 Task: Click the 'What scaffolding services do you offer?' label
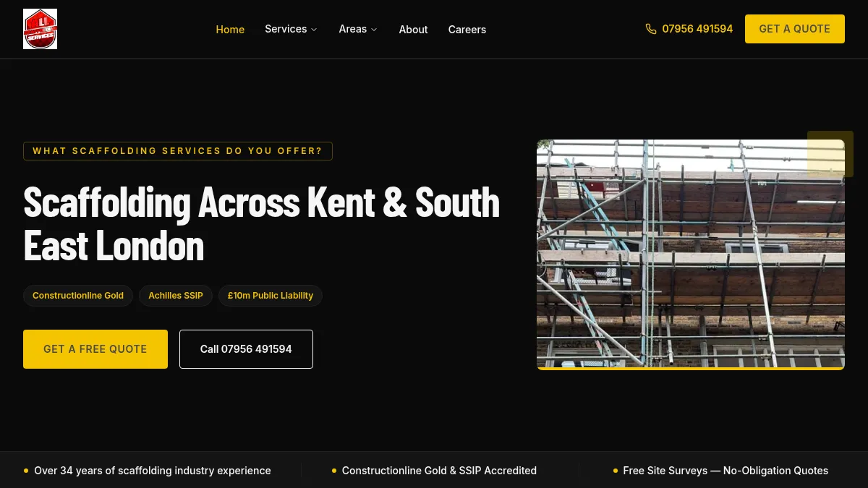pos(178,151)
